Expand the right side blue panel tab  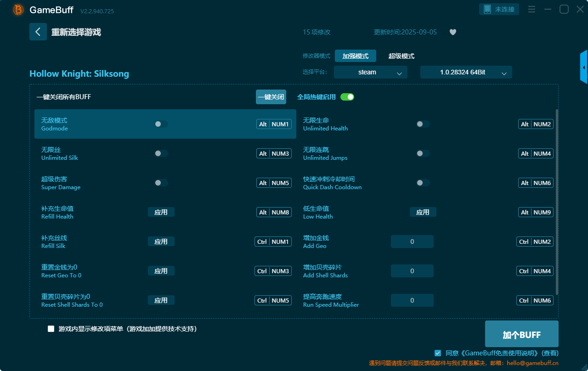coord(584,67)
